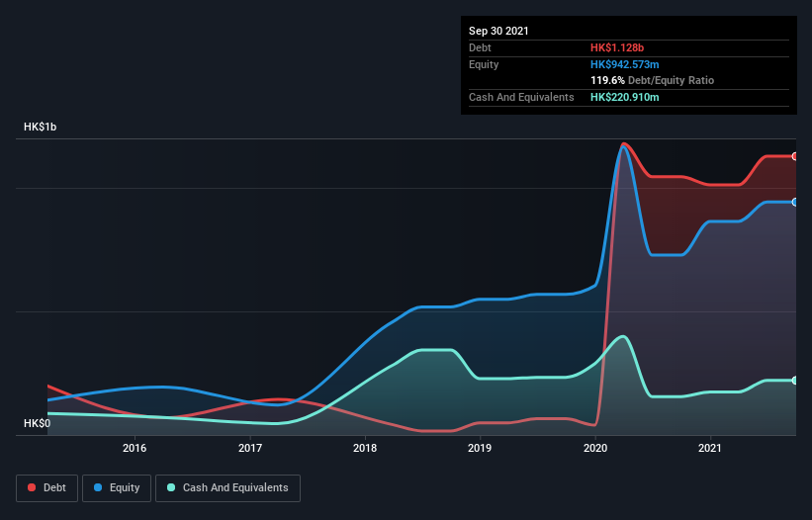Viewport: 812px width, 520px height.
Task: Click the 2018 x-axis label
Action: click(365, 448)
